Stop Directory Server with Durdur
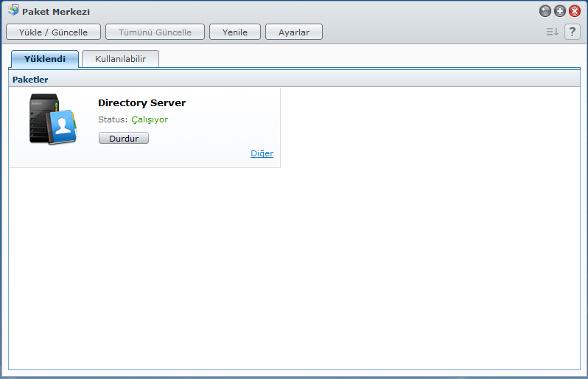The image size is (588, 379). [x=123, y=138]
